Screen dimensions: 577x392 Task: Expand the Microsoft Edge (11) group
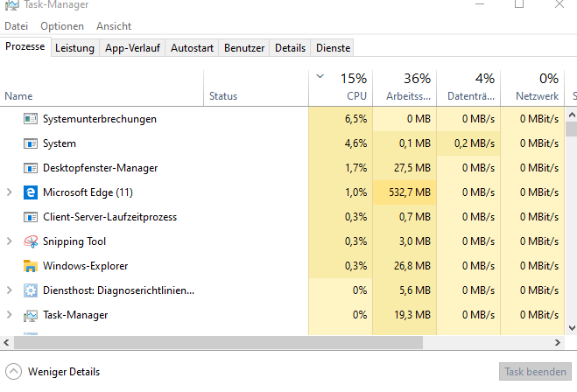(10, 192)
